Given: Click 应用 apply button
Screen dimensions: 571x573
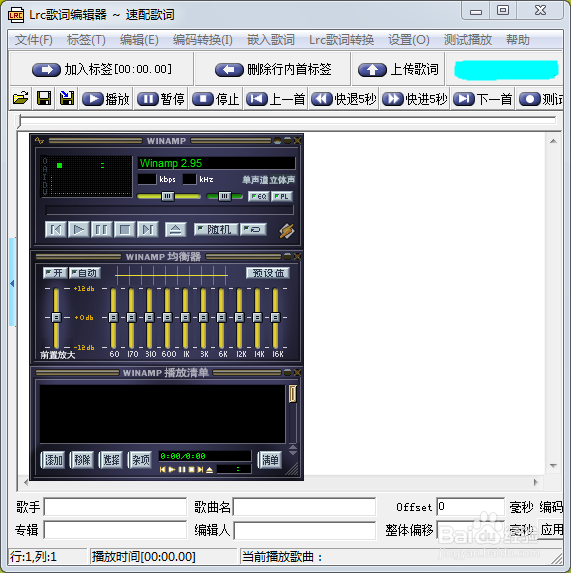Looking at the screenshot, I should [552, 530].
